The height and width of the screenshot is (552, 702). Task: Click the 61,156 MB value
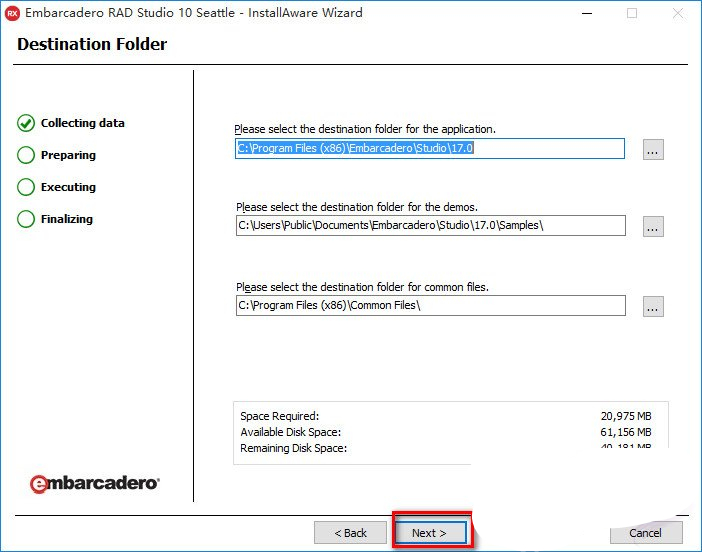click(x=626, y=432)
